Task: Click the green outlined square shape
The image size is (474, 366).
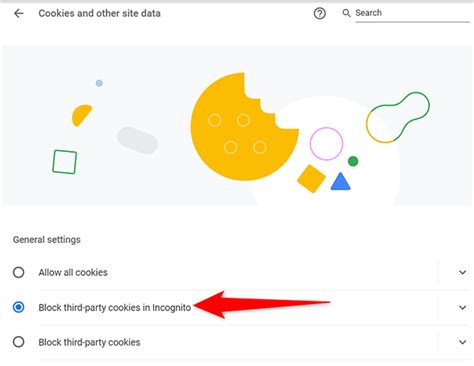Action: tap(65, 162)
